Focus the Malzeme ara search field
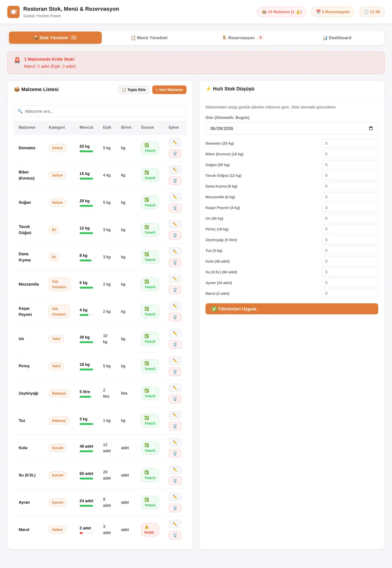Image resolution: width=392 pixels, height=568 pixels. click(100, 111)
